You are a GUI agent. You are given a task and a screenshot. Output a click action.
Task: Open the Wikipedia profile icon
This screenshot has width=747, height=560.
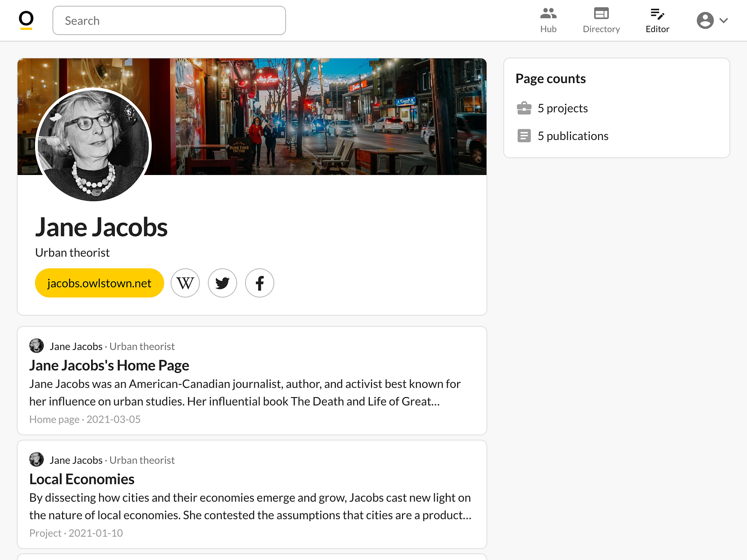point(185,283)
